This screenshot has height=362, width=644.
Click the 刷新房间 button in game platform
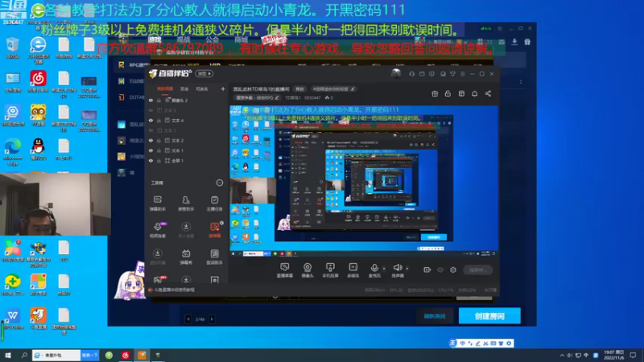coord(435,316)
